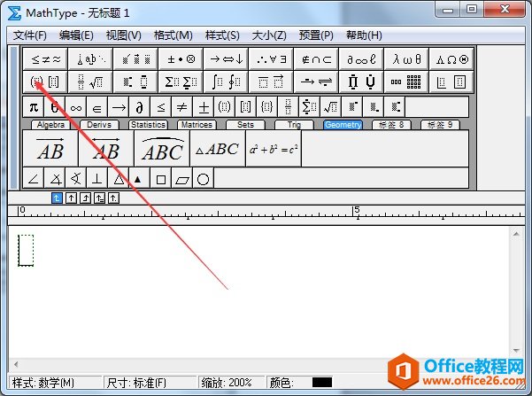Open the 大小(Z) menu
This screenshot has width=532, height=396.
pos(269,35)
